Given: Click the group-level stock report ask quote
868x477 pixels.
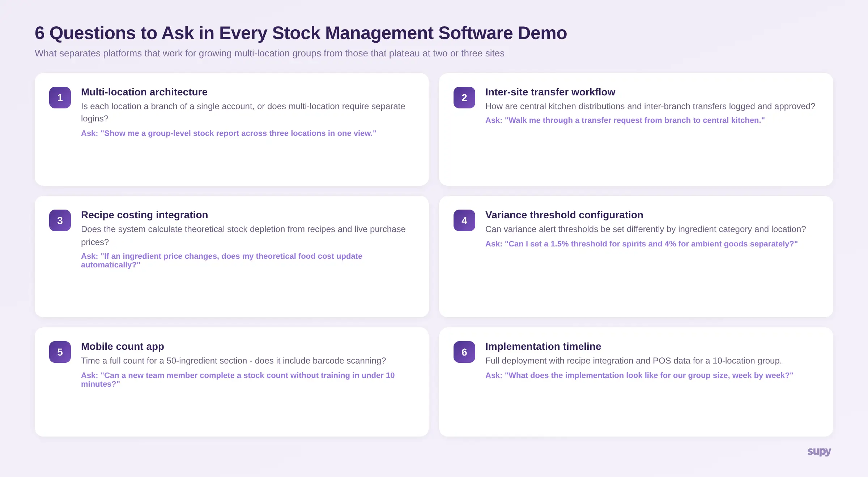Looking at the screenshot, I should 229,133.
